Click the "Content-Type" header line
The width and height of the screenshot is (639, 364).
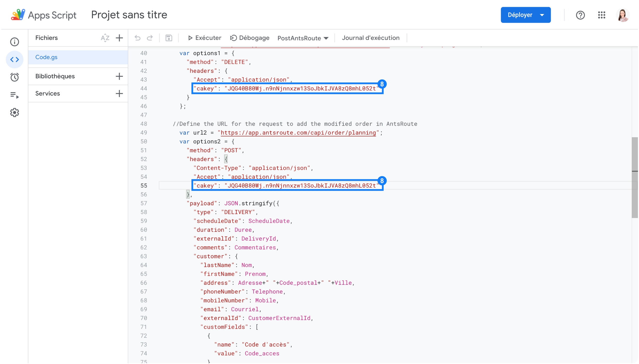253,168
